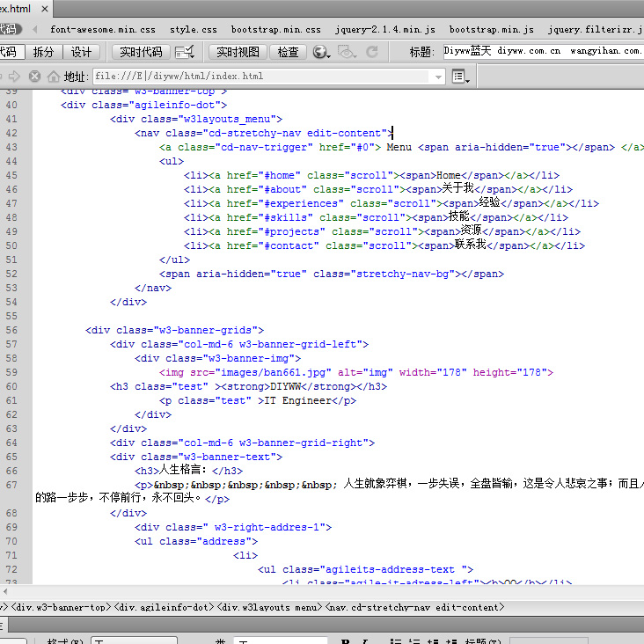Switch to 拆分 split view
644x644 pixels.
(x=42, y=52)
